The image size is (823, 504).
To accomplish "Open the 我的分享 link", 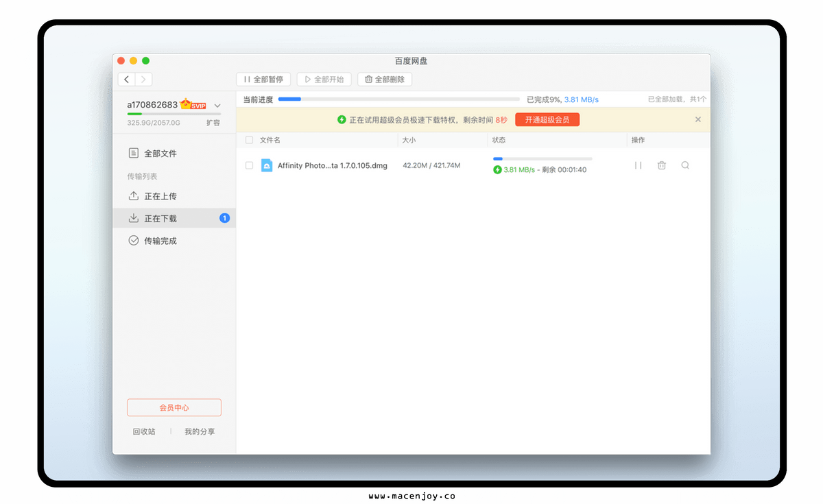I will [x=200, y=431].
